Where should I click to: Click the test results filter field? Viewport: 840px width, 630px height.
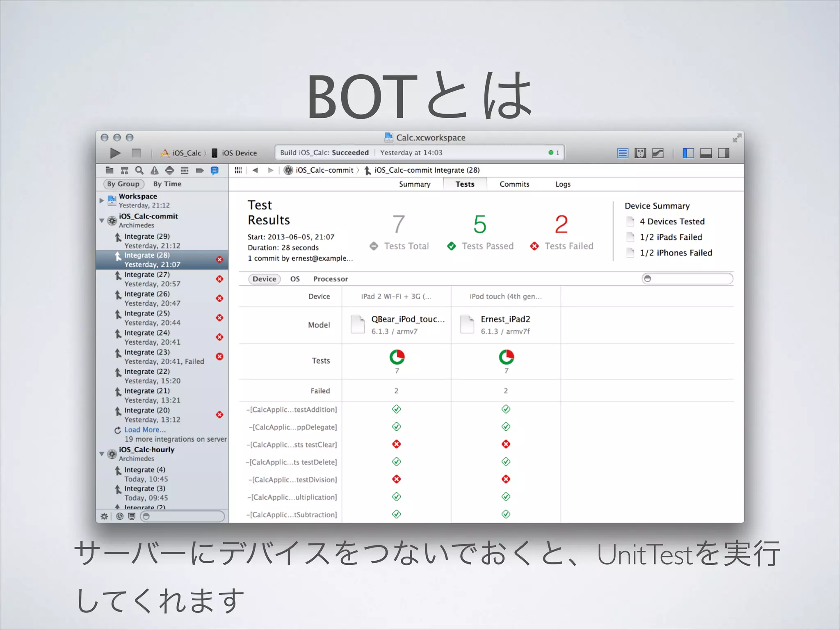pyautogui.click(x=687, y=279)
